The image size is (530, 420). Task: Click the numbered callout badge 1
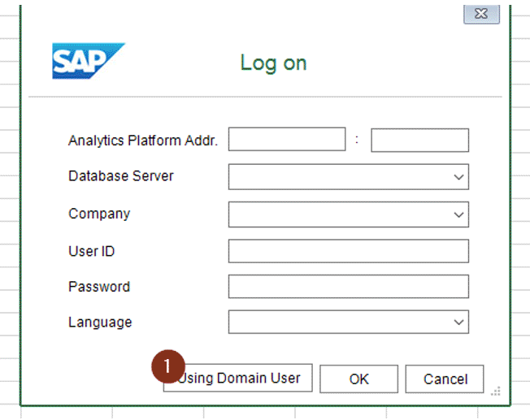click(168, 366)
